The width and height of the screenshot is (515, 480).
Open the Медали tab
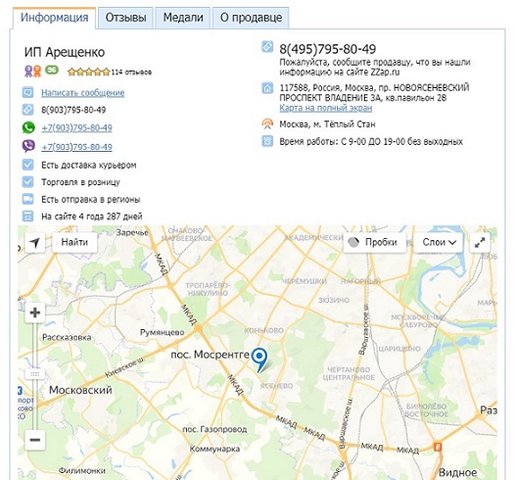[183, 18]
